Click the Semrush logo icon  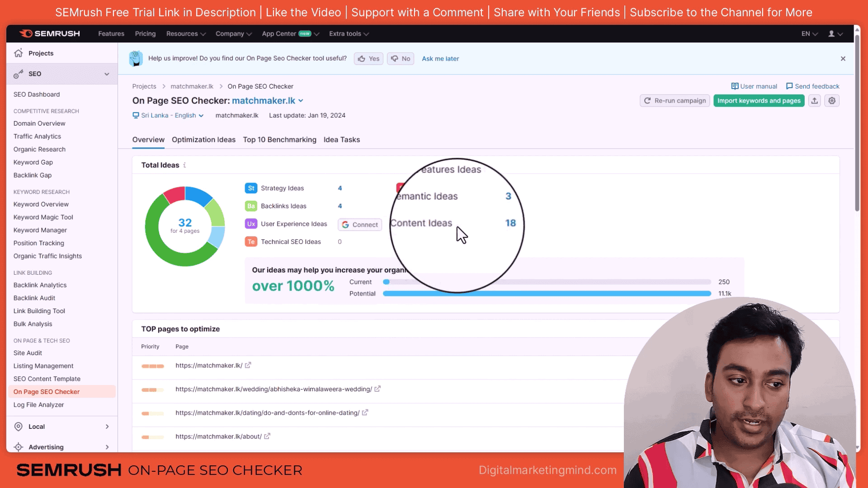pos(26,33)
